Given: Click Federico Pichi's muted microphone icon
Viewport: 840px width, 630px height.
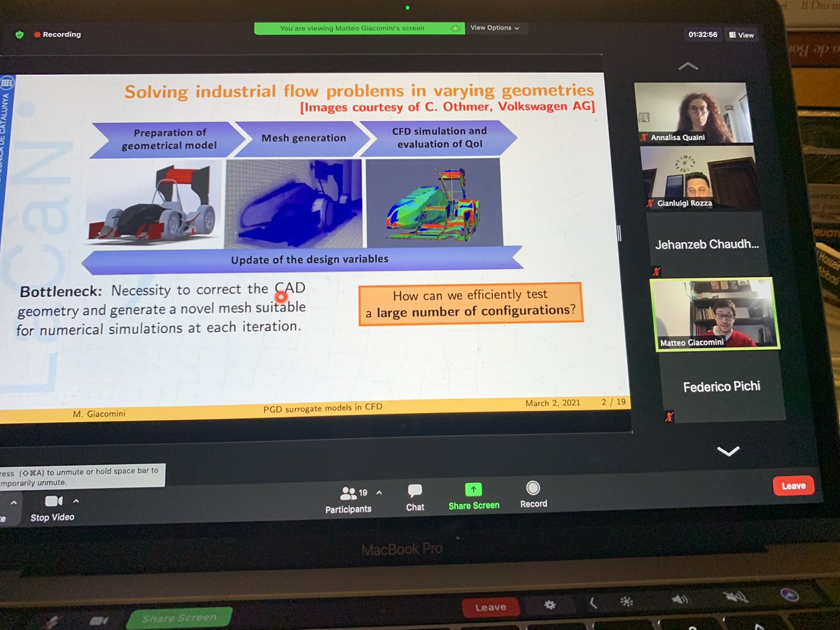Looking at the screenshot, I should click(x=670, y=417).
